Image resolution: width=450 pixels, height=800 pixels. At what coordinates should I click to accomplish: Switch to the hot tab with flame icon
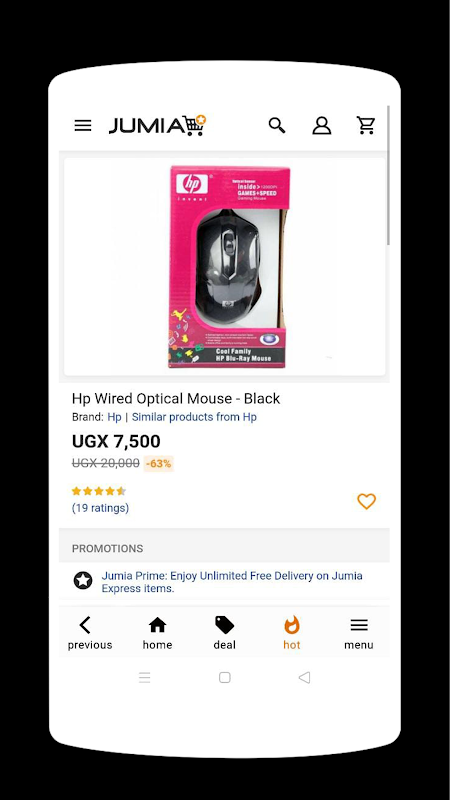(x=292, y=633)
